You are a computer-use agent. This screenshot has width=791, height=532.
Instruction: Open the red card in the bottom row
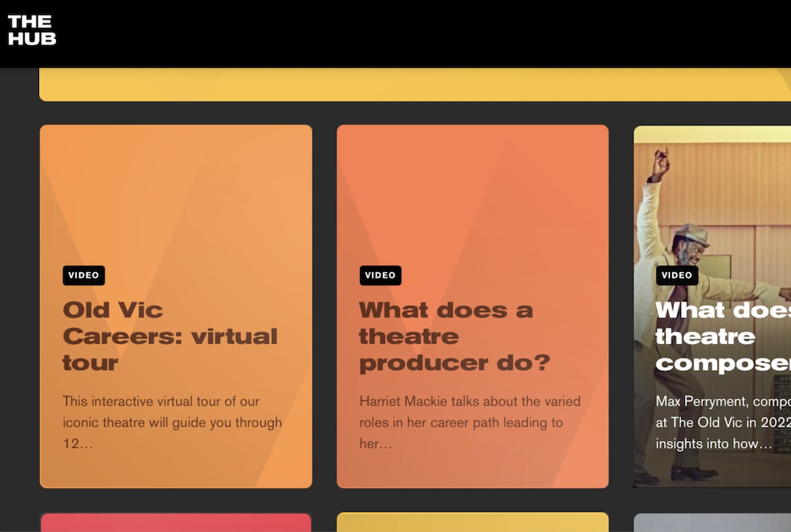tap(175, 523)
